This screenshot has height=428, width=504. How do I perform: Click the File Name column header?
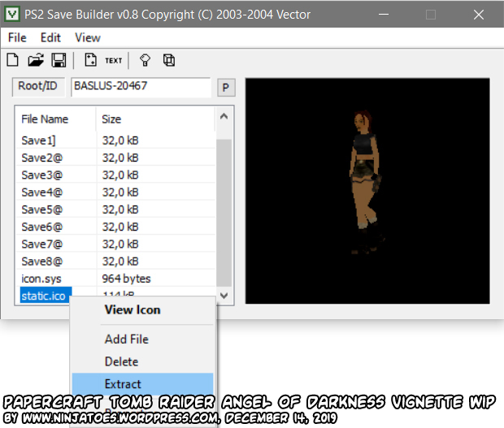pos(56,119)
